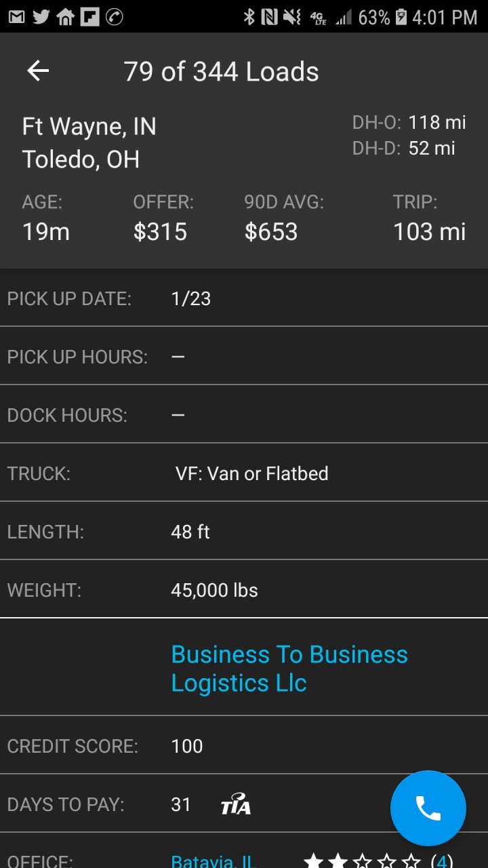Screen dimensions: 488x868
Task: Tap the $315 offer amount
Action: coord(160,231)
